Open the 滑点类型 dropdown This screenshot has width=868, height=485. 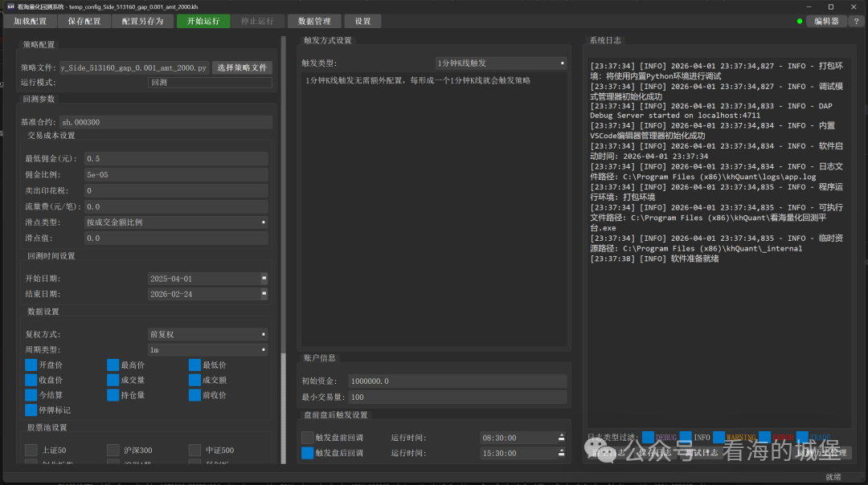(x=176, y=222)
